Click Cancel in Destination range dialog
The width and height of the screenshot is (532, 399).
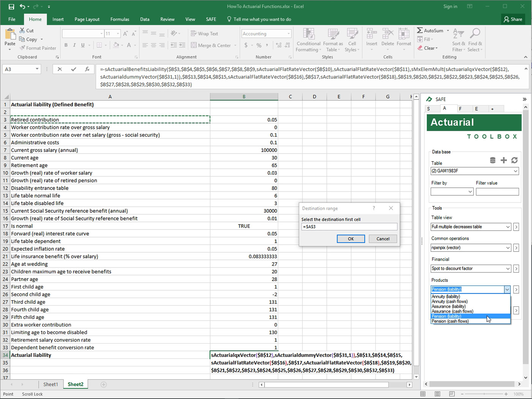pyautogui.click(x=383, y=239)
